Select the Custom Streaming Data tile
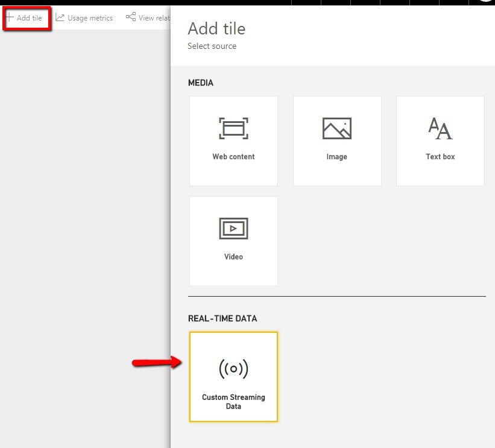The height and width of the screenshot is (448, 495). coord(233,376)
